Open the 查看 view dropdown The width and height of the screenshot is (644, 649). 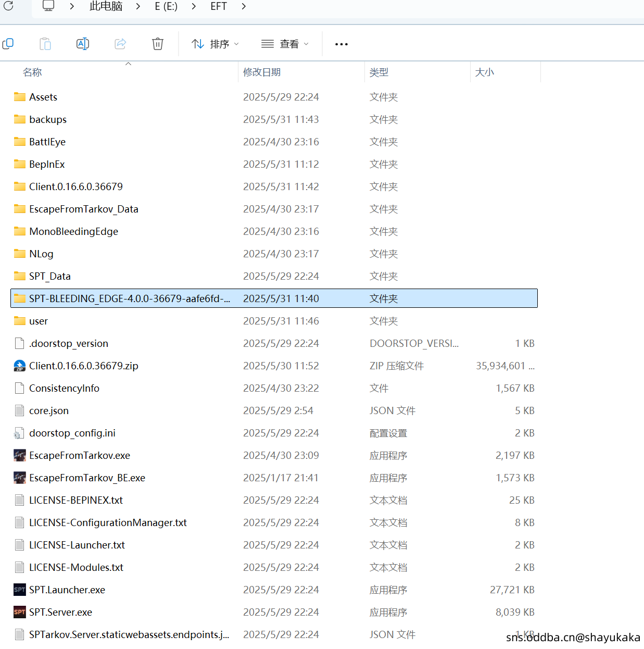pyautogui.click(x=285, y=44)
